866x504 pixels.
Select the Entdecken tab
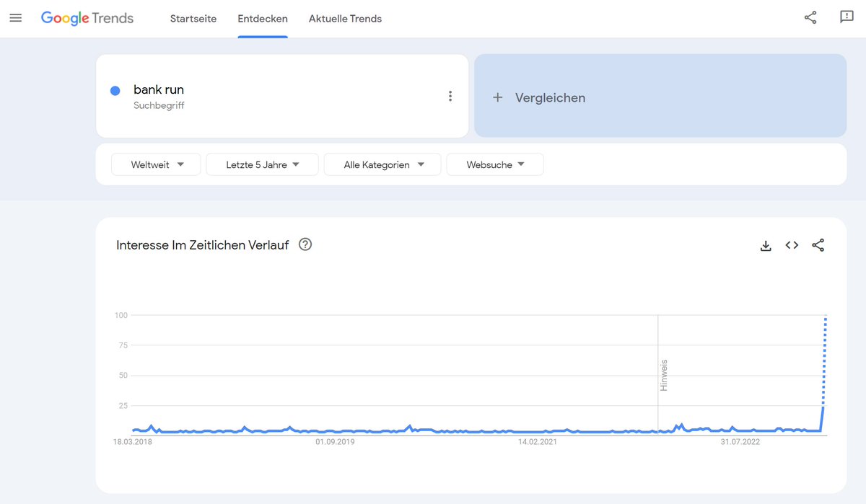(x=263, y=19)
